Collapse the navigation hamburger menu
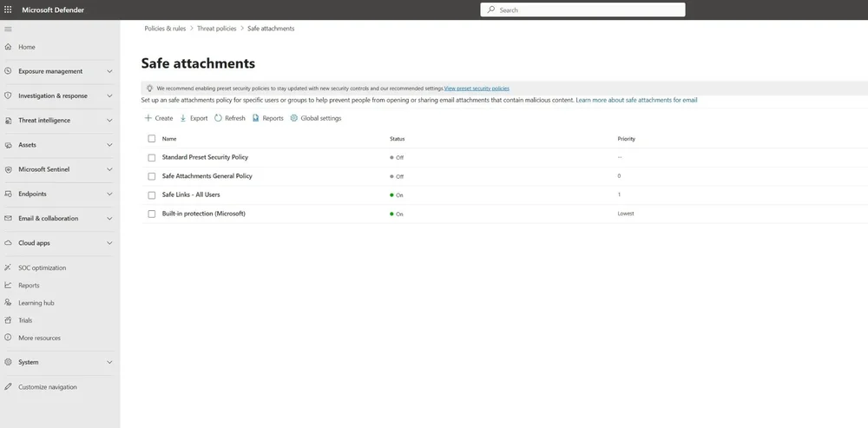This screenshot has width=868, height=428. tap(8, 29)
